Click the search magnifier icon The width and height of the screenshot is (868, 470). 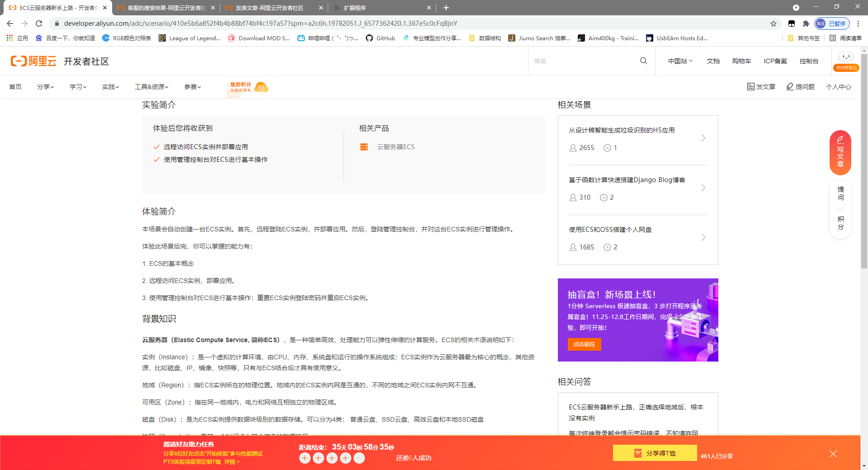[644, 61]
